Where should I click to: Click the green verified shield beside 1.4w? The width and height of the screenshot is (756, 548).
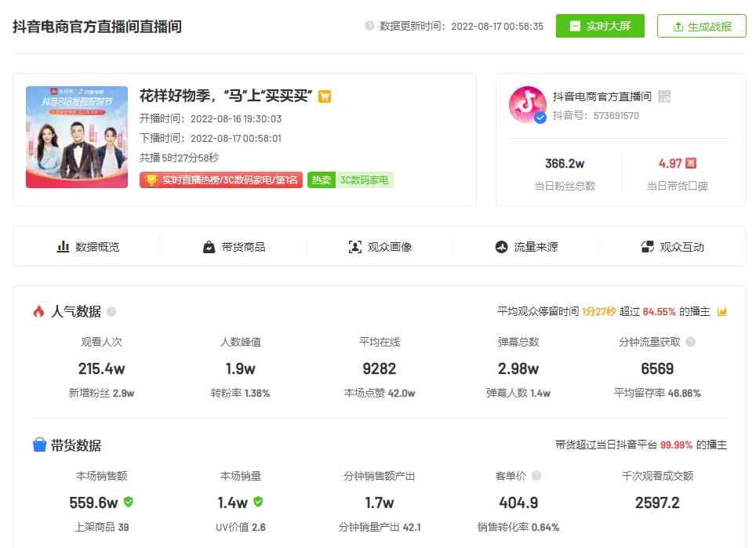click(x=258, y=502)
